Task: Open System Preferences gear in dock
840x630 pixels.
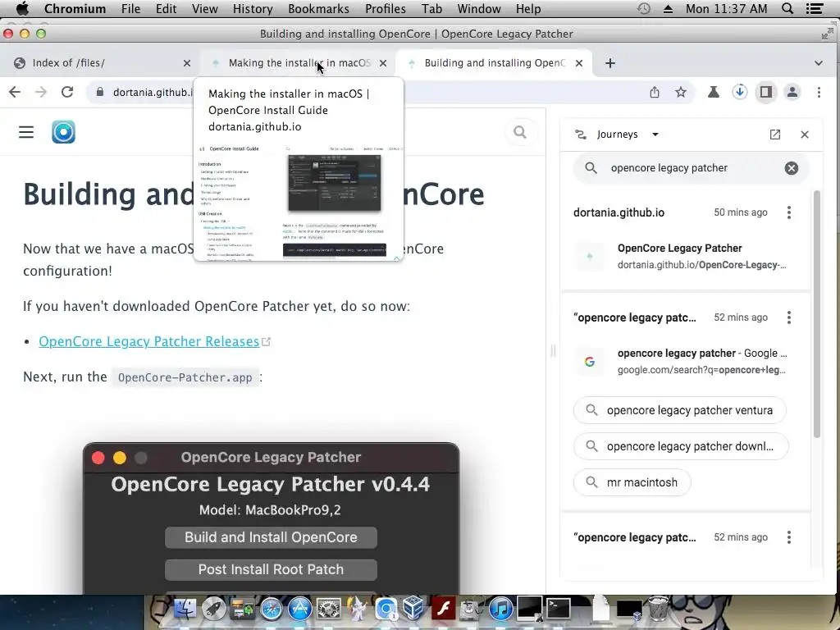Action: click(329, 609)
